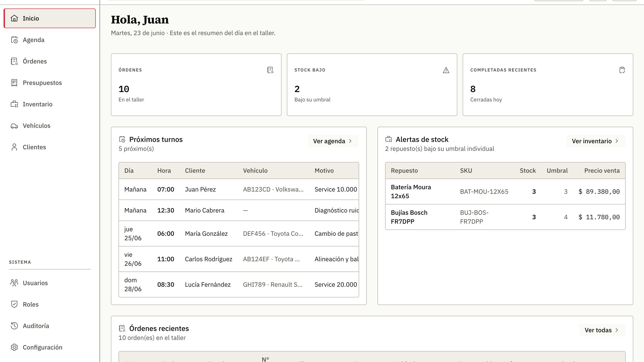The width and height of the screenshot is (644, 362).
Task: Open the Agenda menu item
Action: point(49,40)
